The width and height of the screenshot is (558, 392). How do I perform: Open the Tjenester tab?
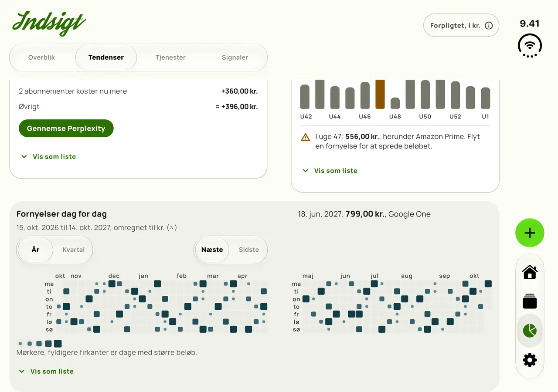click(x=170, y=57)
